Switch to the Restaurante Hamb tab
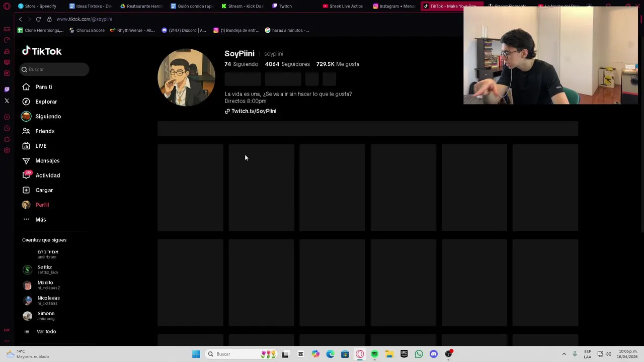Screen dimensions: 644x362 click(141, 6)
